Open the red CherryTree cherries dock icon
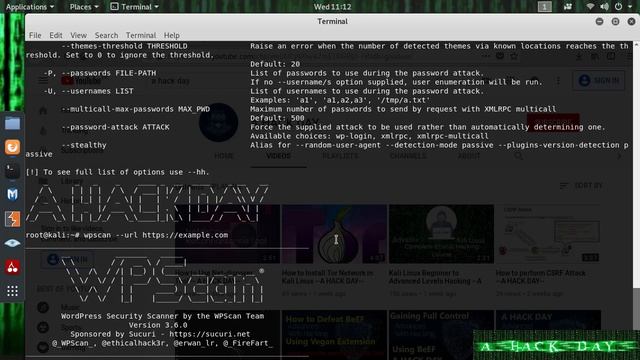The image size is (640, 360). 12,267
